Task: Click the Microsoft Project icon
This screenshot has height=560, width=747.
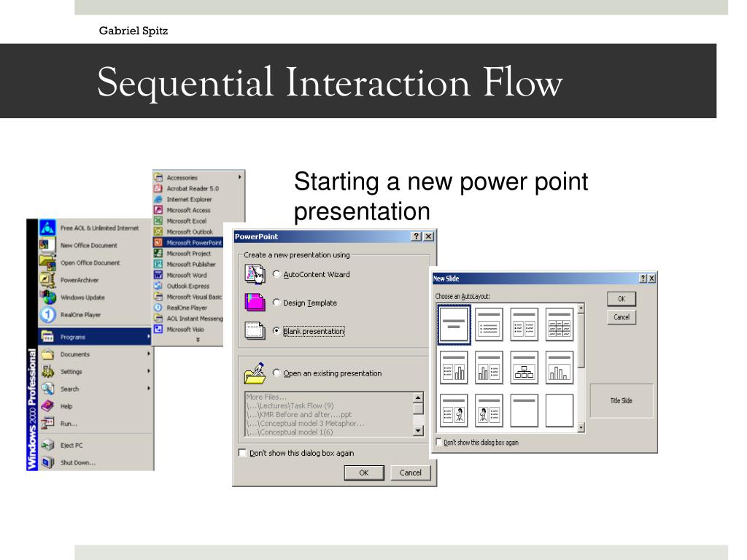Action: pos(158,253)
